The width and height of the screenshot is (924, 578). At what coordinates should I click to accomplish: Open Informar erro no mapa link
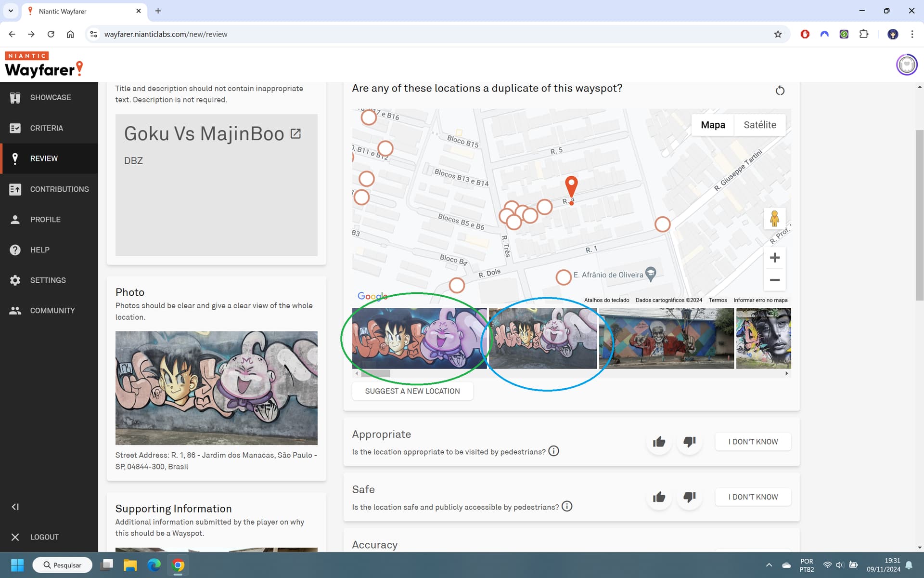coord(760,300)
